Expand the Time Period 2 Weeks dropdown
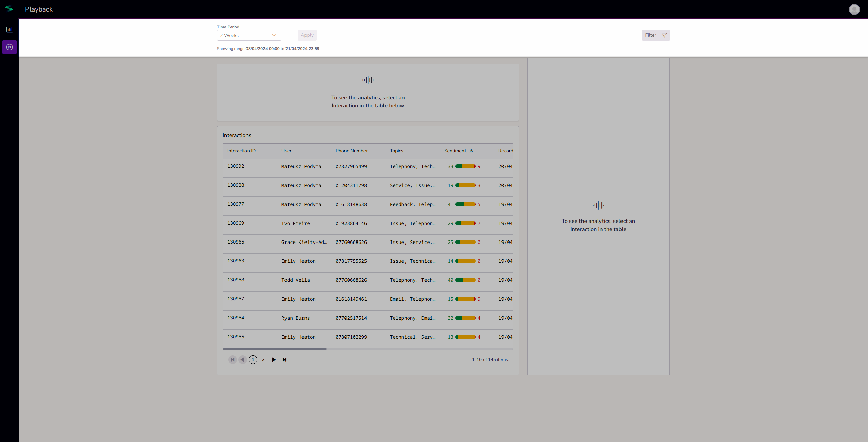The height and width of the screenshot is (442, 868). (249, 35)
